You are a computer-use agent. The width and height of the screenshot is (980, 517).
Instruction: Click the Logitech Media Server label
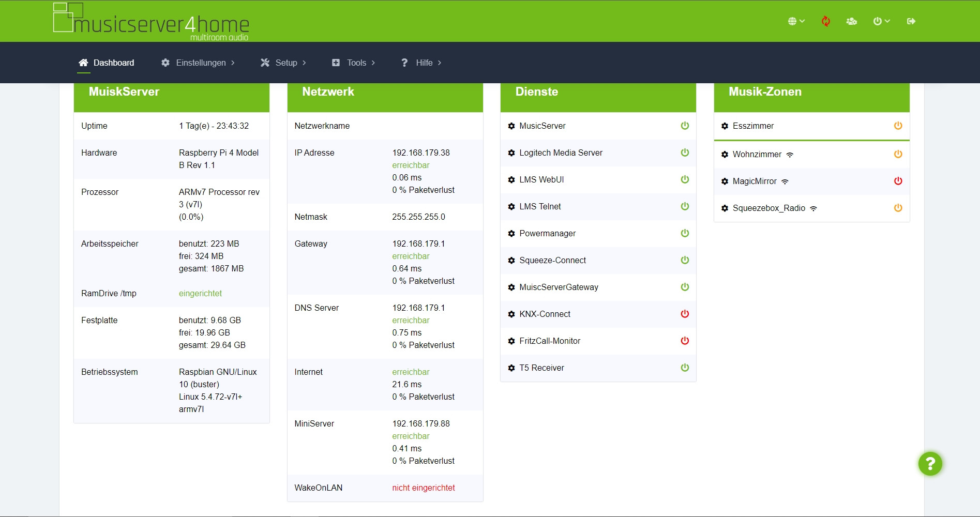561,153
